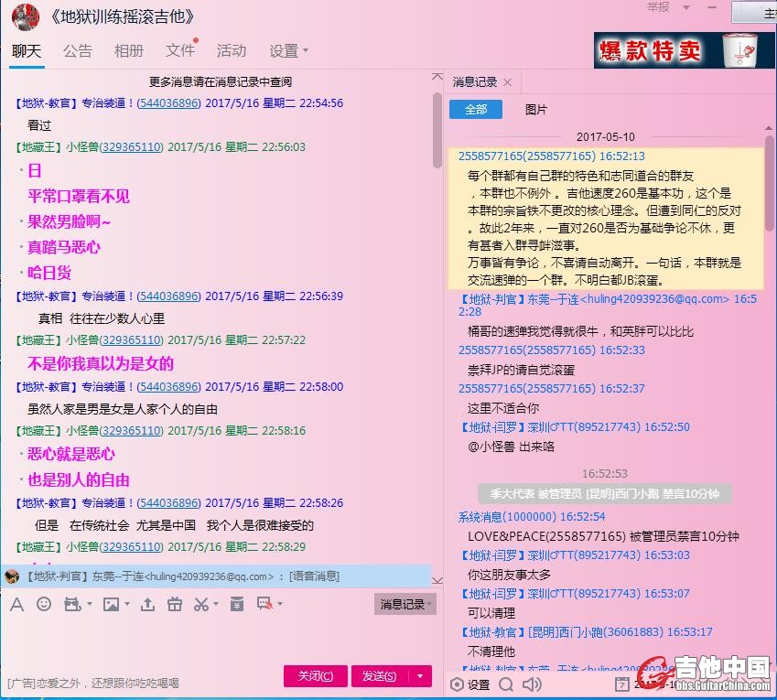
Task: Open the 设置 tab dropdown
Action: pos(306,50)
